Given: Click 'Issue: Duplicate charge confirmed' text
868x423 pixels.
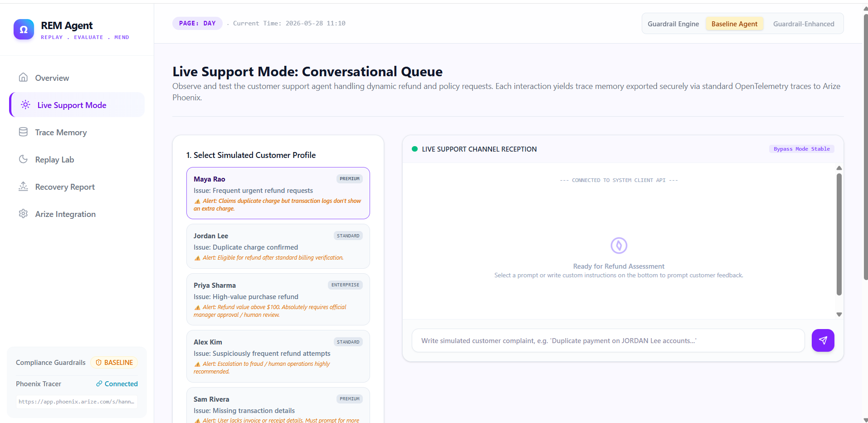Looking at the screenshot, I should click(x=246, y=247).
